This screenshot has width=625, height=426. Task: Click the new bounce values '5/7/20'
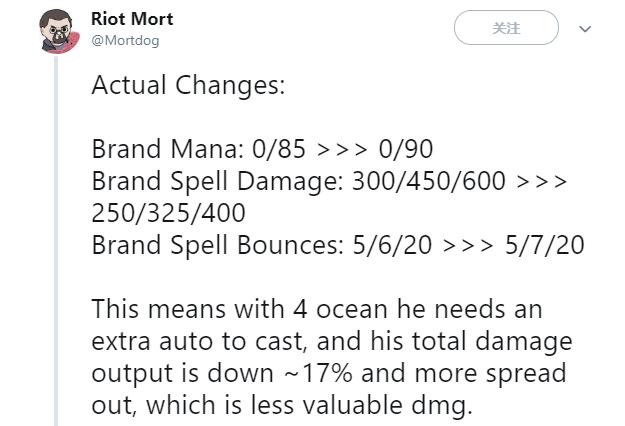click(544, 246)
